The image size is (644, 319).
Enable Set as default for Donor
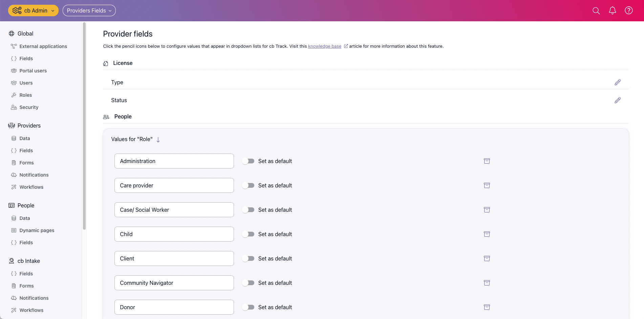(248, 307)
